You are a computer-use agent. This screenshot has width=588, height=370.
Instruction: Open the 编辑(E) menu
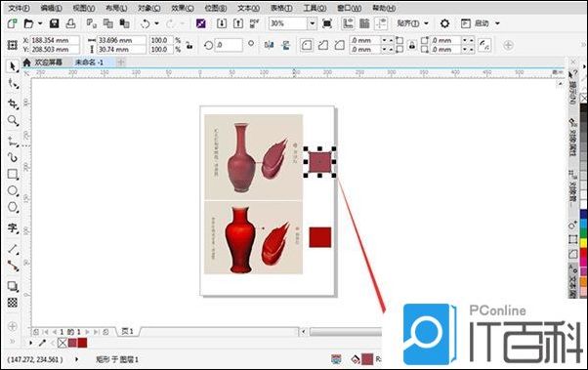[52, 8]
